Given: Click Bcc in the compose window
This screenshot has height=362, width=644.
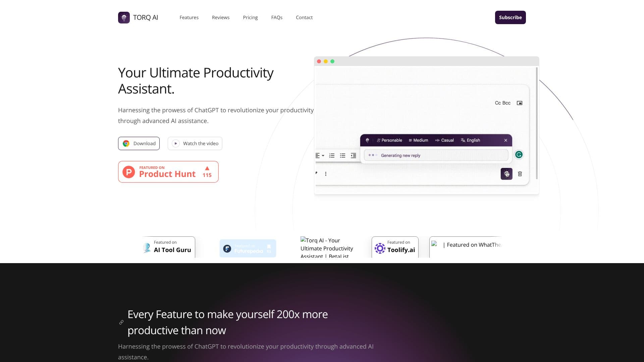Looking at the screenshot, I should point(506,103).
